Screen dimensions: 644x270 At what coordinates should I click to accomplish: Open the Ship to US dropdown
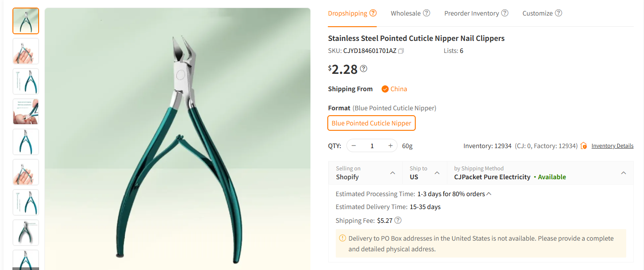pyautogui.click(x=437, y=173)
